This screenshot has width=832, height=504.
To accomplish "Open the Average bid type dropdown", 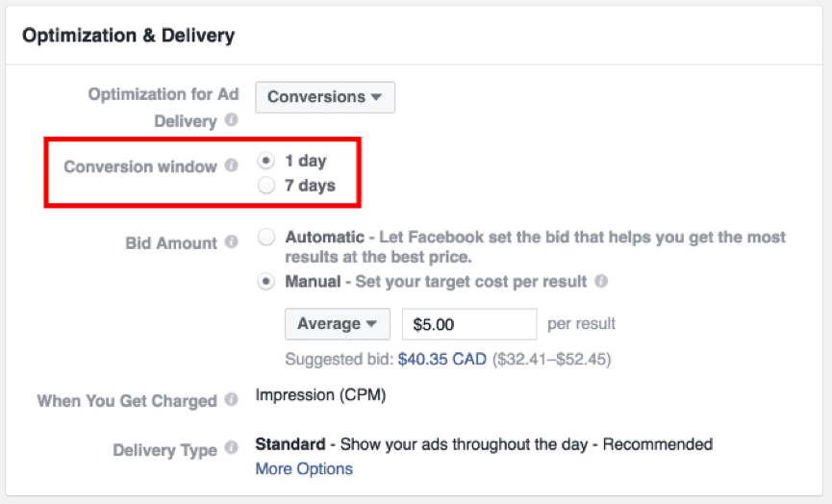I will click(338, 324).
